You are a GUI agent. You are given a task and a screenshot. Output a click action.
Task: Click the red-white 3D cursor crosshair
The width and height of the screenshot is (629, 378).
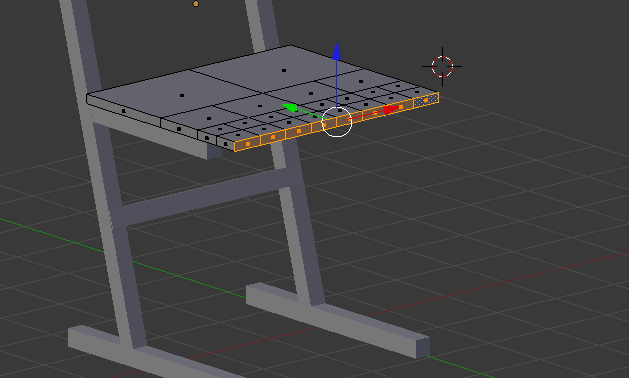click(x=442, y=66)
